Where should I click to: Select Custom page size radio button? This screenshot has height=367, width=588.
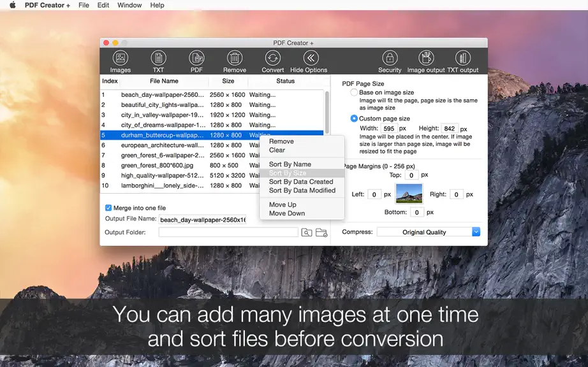353,119
